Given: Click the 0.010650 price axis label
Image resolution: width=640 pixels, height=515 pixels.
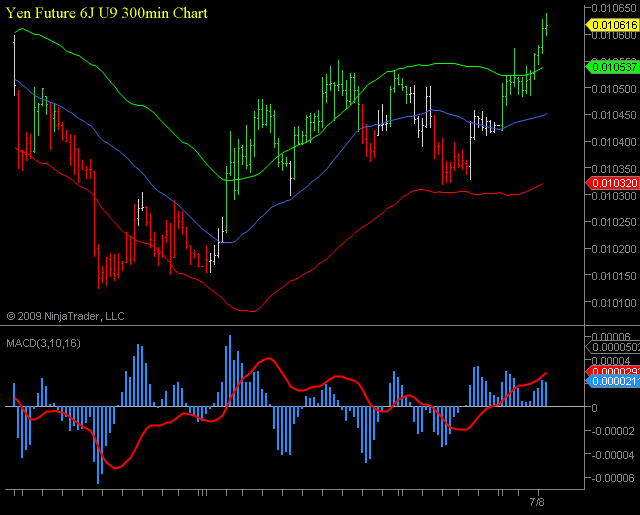Looking at the screenshot, I should click(x=612, y=8).
